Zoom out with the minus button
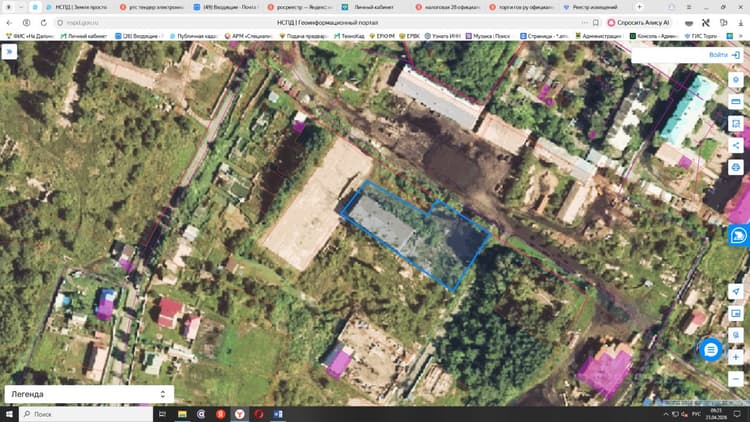This screenshot has width=750, height=422. point(736,379)
